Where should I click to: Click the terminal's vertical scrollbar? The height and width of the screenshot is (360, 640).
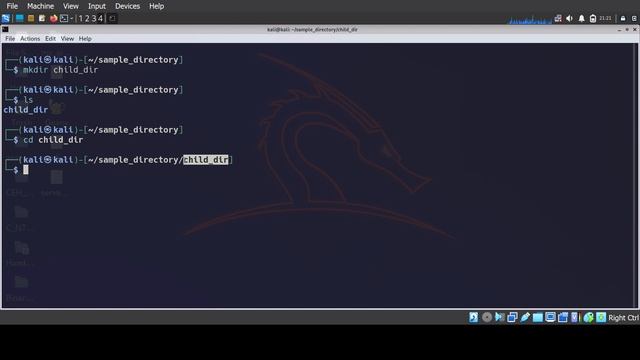pos(636,176)
